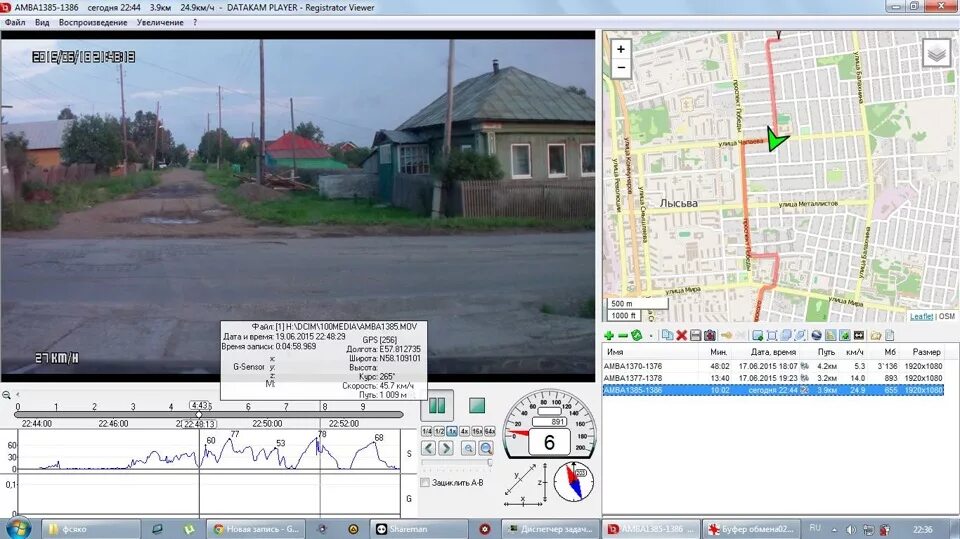The image size is (960, 539).
Task: Click the floppy disk save icon
Action: (696, 336)
